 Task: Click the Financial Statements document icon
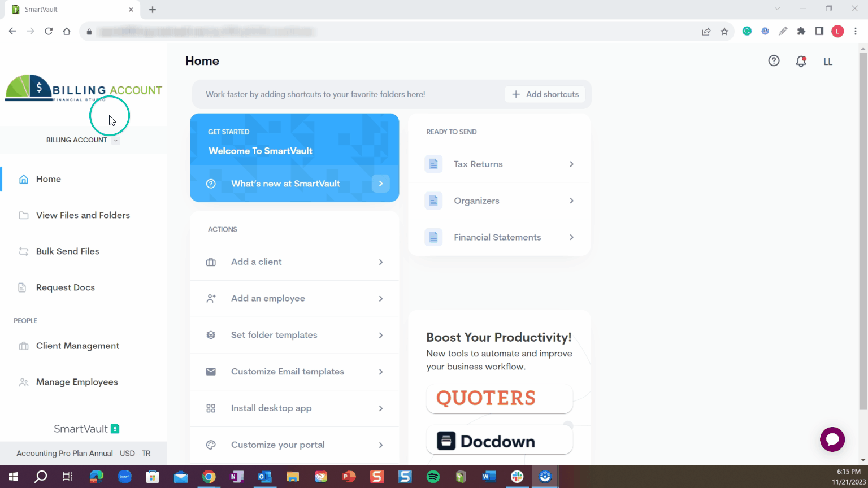tap(433, 237)
